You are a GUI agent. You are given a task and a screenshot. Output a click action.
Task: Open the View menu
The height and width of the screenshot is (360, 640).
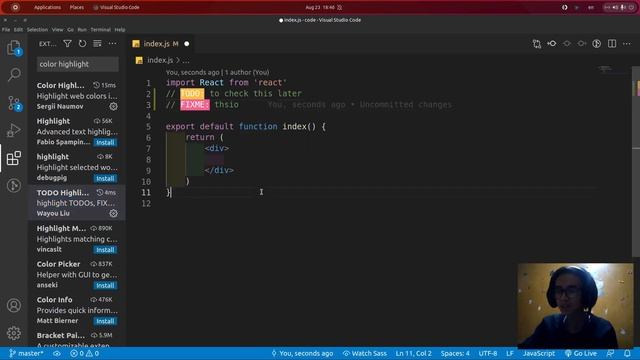pyautogui.click(x=58, y=30)
